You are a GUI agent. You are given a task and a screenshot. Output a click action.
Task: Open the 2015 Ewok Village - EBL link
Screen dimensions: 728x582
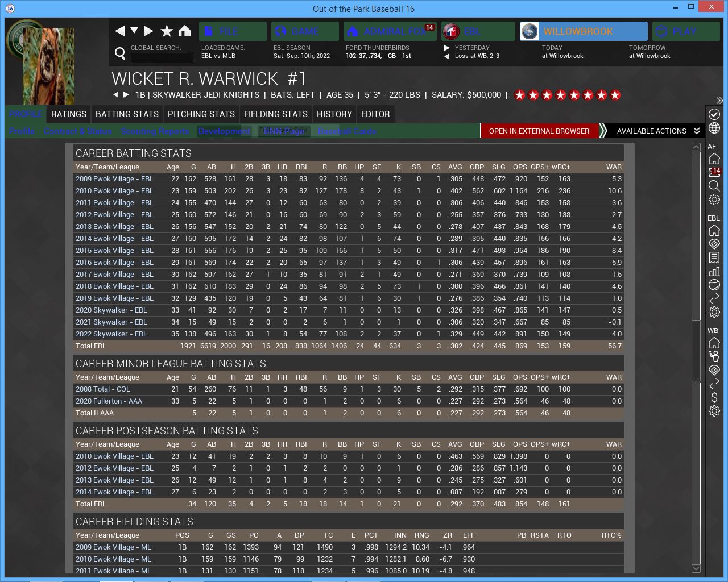point(114,251)
